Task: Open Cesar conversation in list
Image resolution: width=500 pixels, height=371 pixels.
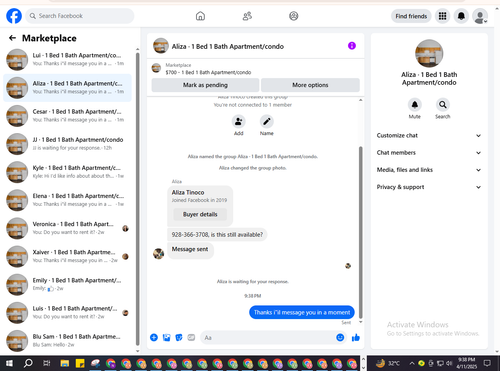Action: (x=67, y=116)
